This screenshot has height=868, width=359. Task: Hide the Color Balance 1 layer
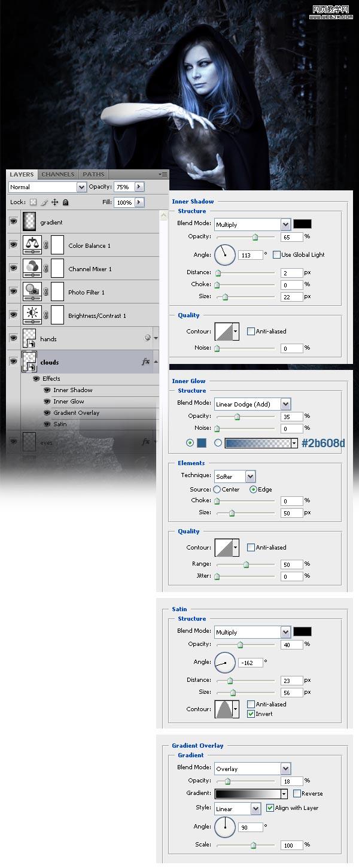click(13, 245)
